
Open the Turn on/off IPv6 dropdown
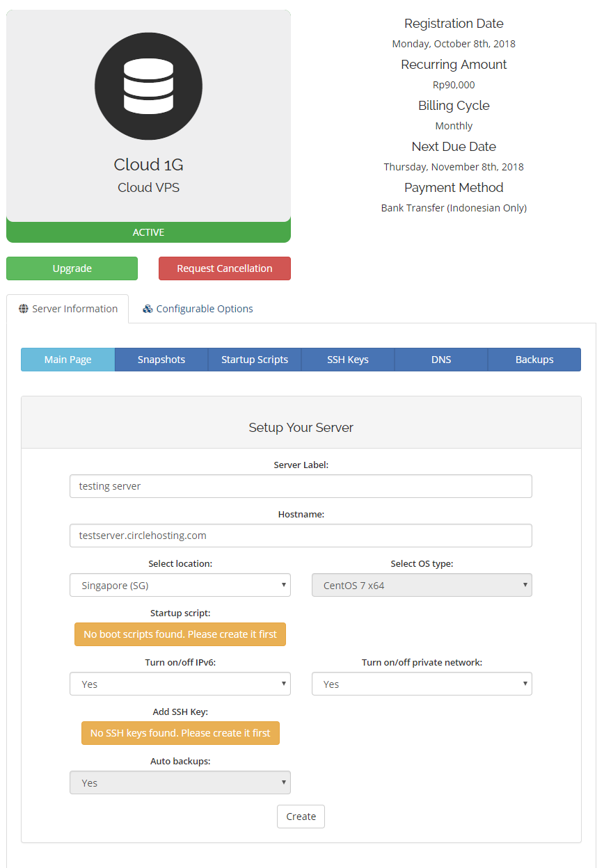click(180, 684)
